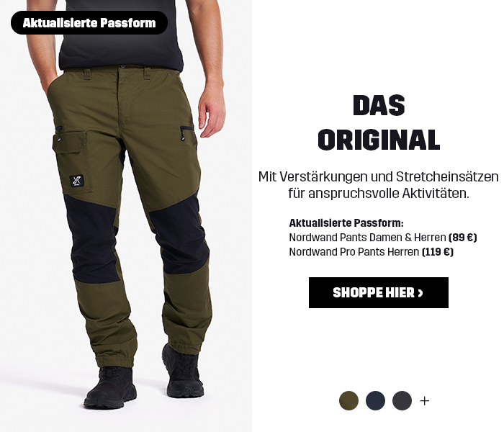Click the SHOPPE HIER button

(x=378, y=292)
